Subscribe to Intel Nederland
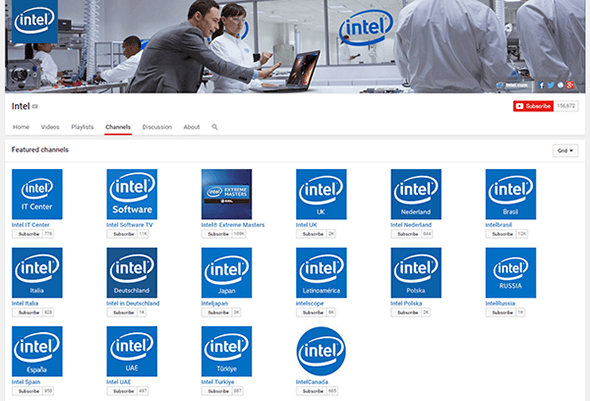 click(x=407, y=234)
